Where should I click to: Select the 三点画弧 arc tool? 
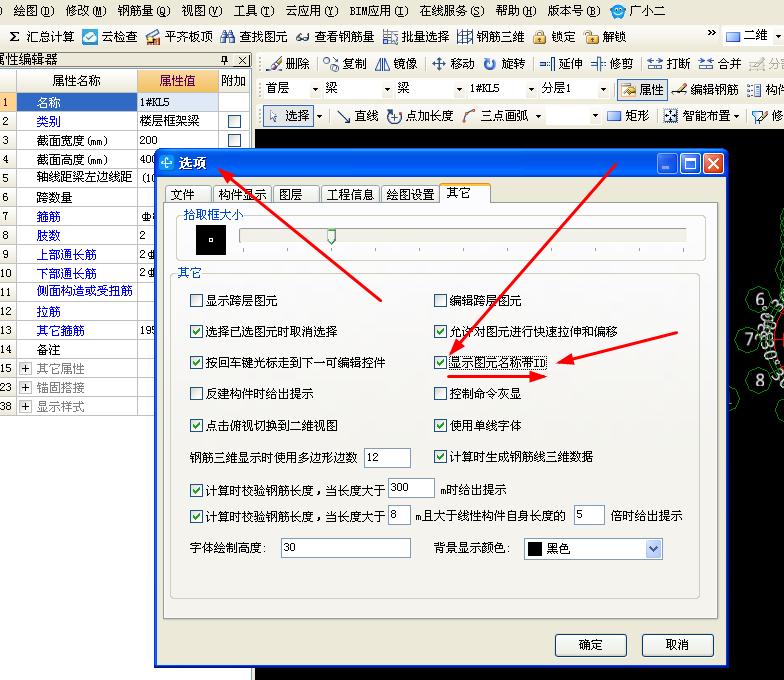[x=496, y=116]
